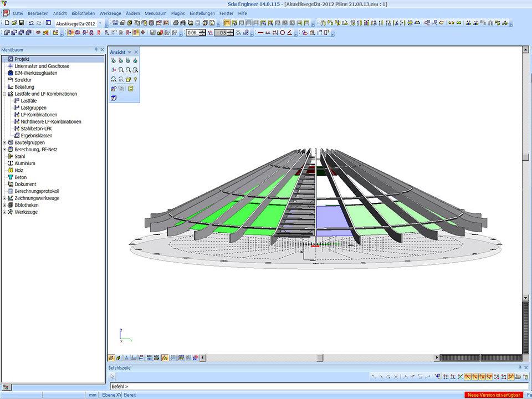Expand the Bautelgruppen tree node

coord(4,142)
